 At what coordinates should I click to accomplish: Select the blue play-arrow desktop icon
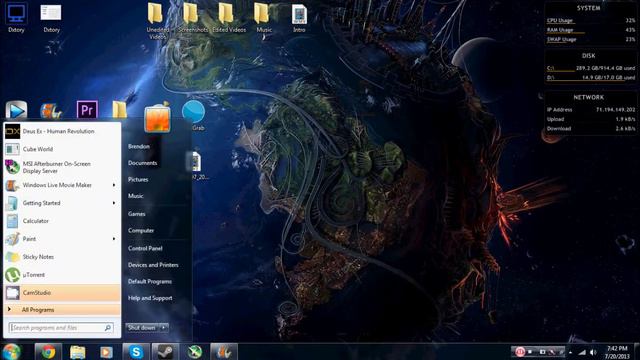(x=16, y=110)
